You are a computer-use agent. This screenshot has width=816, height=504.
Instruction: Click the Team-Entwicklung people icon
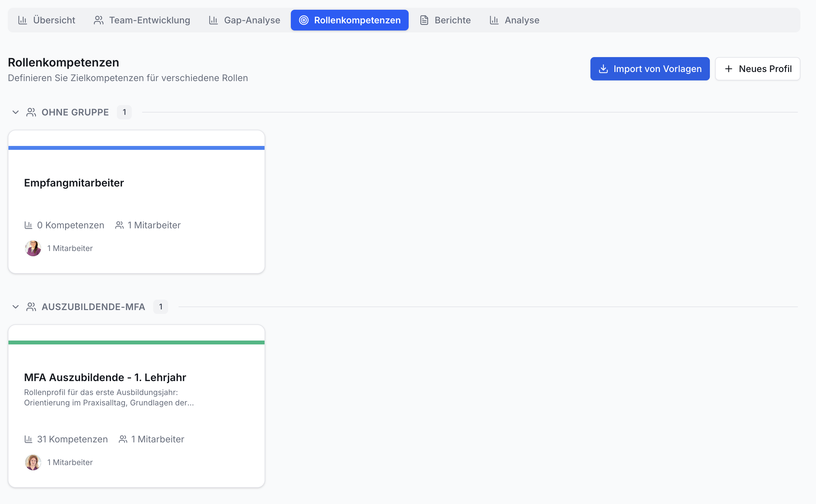pyautogui.click(x=98, y=20)
